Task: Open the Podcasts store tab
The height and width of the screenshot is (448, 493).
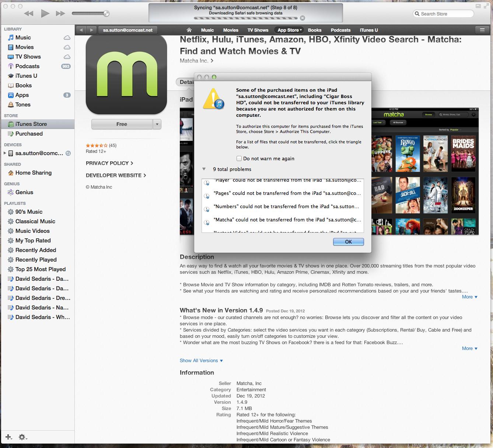Action: tap(340, 30)
